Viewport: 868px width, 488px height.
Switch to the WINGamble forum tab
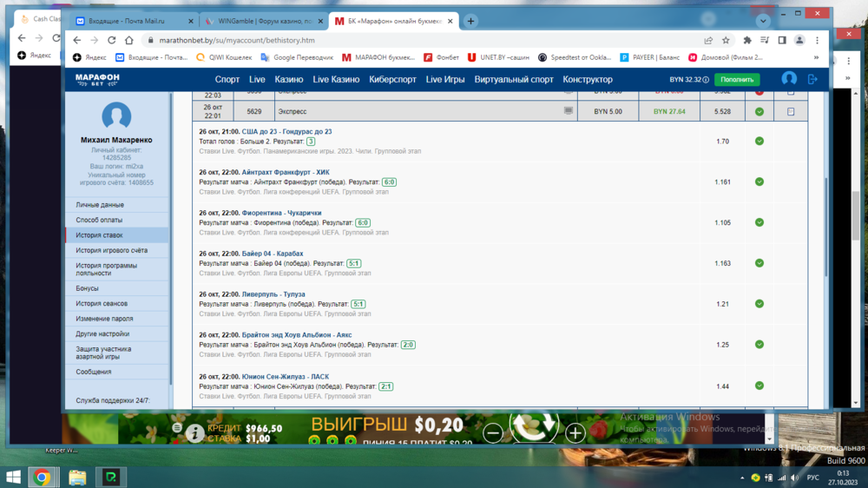tap(263, 21)
